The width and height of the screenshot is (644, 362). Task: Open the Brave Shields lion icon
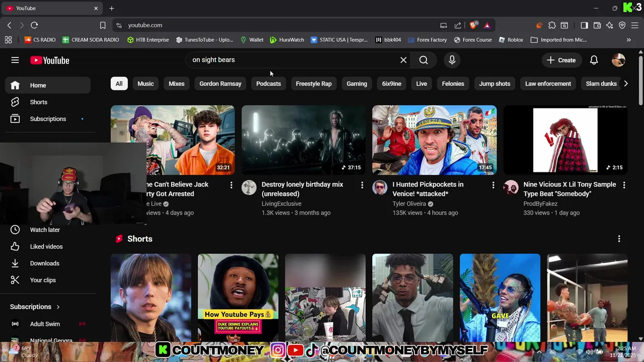click(473, 25)
